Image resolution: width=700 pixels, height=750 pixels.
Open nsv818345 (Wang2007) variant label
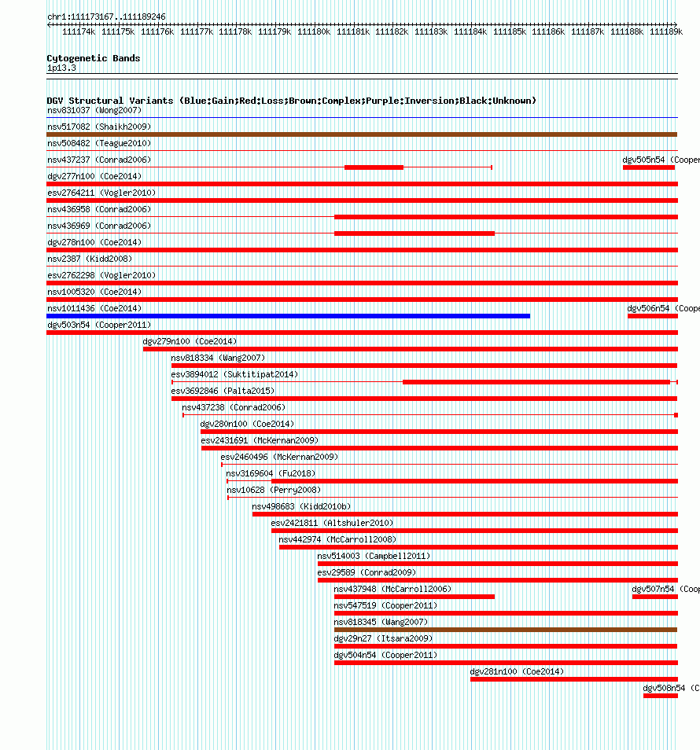coord(381,622)
